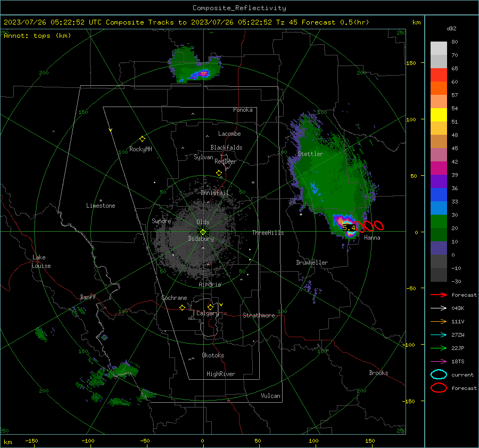Click the white 04DK arrow icon
479x448 pixels.
click(x=439, y=308)
